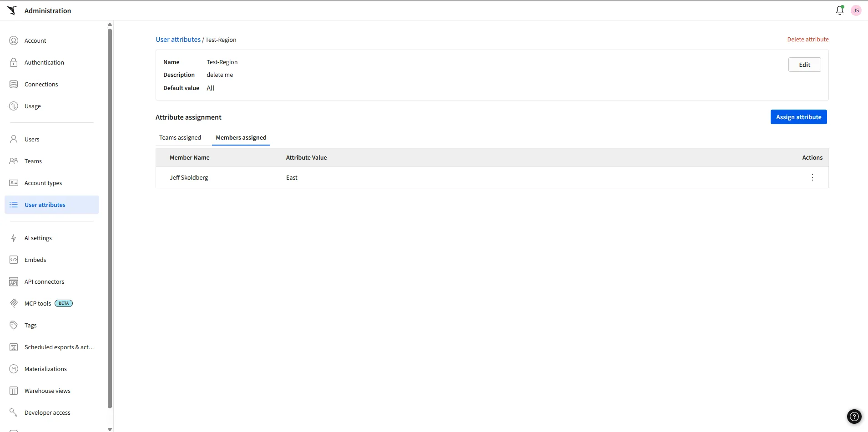
Task: Click the Warehouse views table icon
Action: pos(14,391)
